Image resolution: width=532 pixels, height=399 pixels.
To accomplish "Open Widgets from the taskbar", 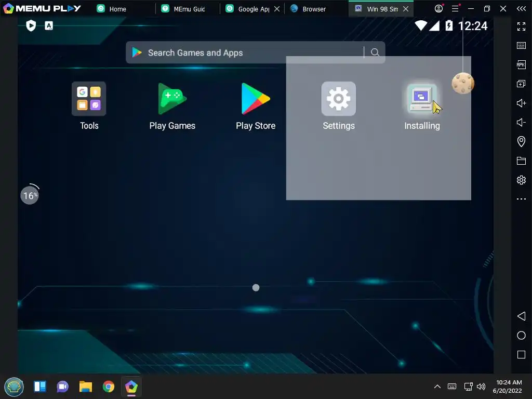I will [39, 387].
